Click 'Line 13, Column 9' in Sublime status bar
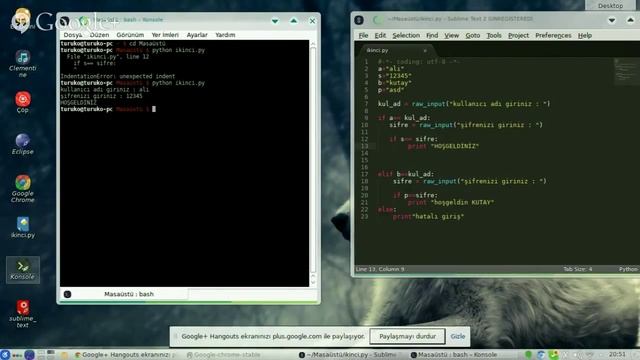Viewport: 640px width, 360px height. 380,269
